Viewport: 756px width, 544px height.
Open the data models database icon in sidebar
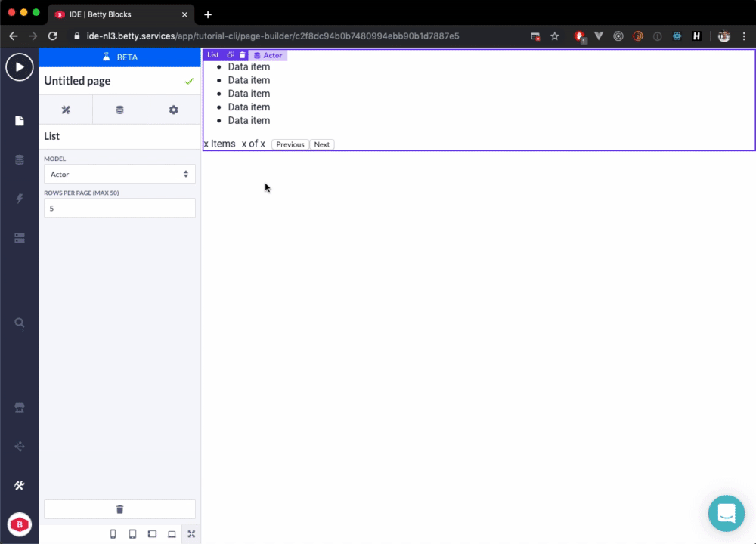click(20, 160)
